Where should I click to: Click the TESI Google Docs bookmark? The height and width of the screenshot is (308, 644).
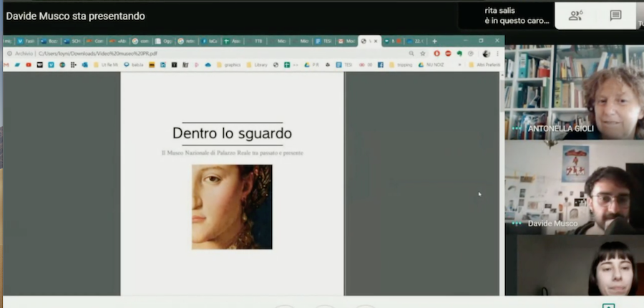344,65
